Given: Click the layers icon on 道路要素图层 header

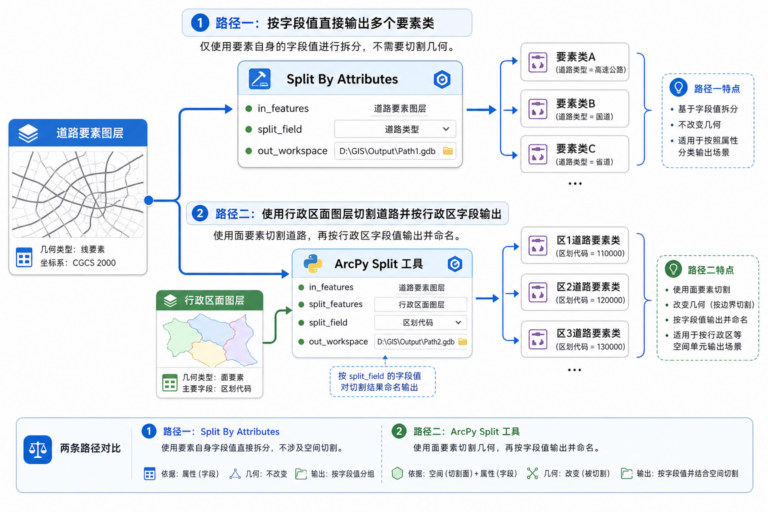Looking at the screenshot, I should click(28, 133).
